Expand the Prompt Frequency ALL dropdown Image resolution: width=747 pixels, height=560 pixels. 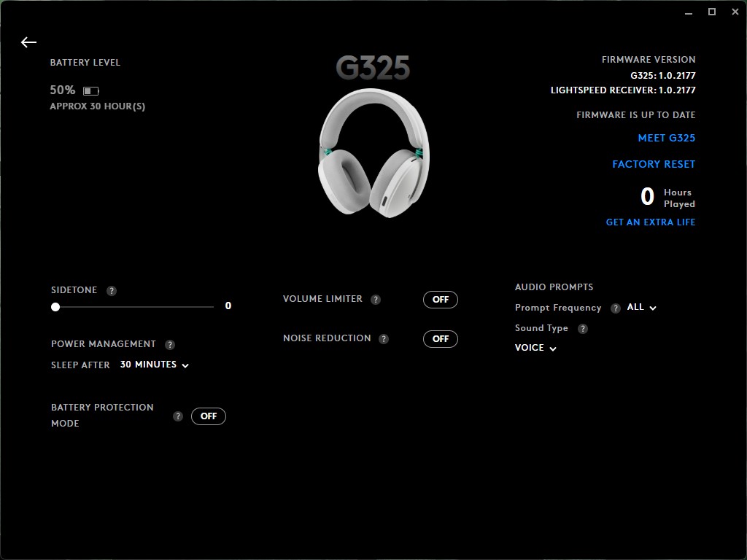[642, 308]
